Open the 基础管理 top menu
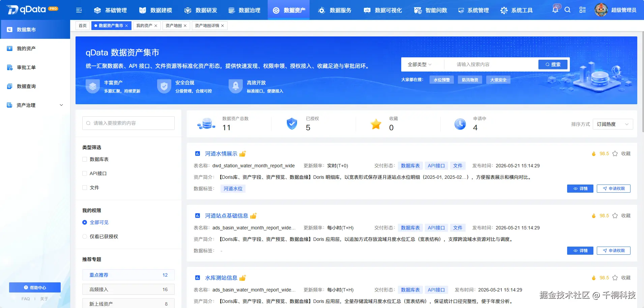Viewport: 644px width, 308px height. (x=111, y=10)
